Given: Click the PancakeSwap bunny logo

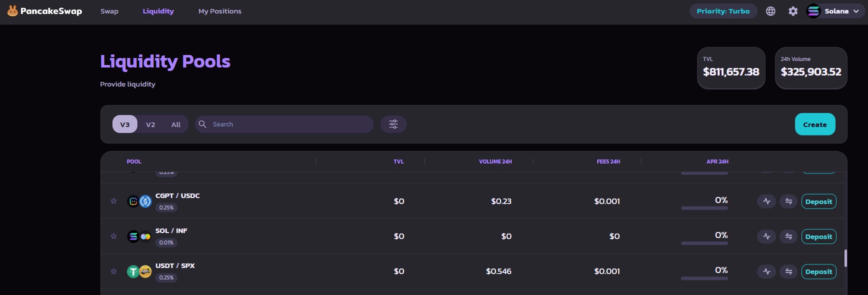Looking at the screenshot, I should [12, 11].
